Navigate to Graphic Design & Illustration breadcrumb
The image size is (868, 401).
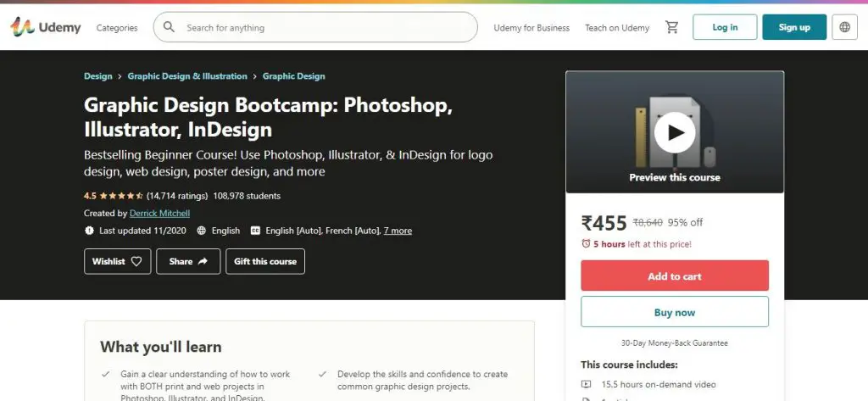(187, 76)
